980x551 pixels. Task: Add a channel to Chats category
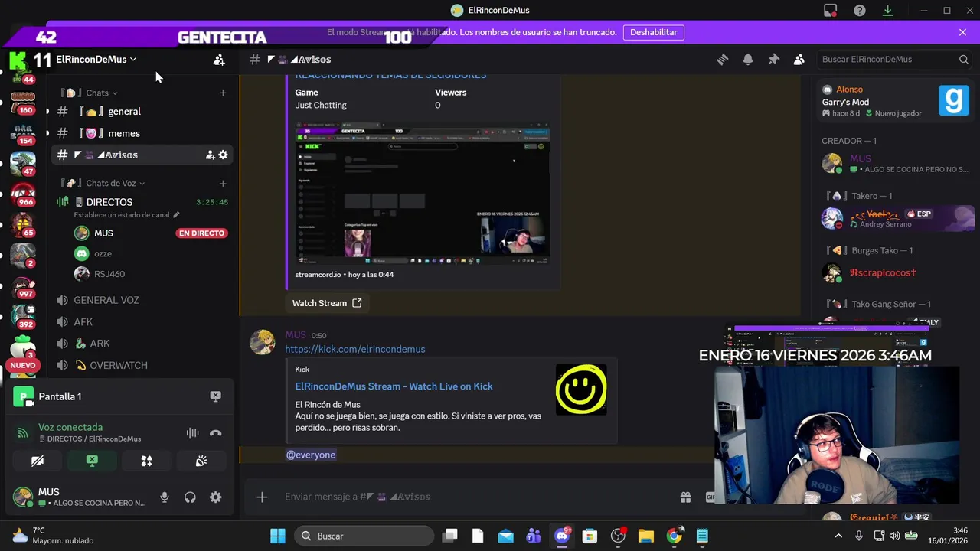(x=223, y=93)
